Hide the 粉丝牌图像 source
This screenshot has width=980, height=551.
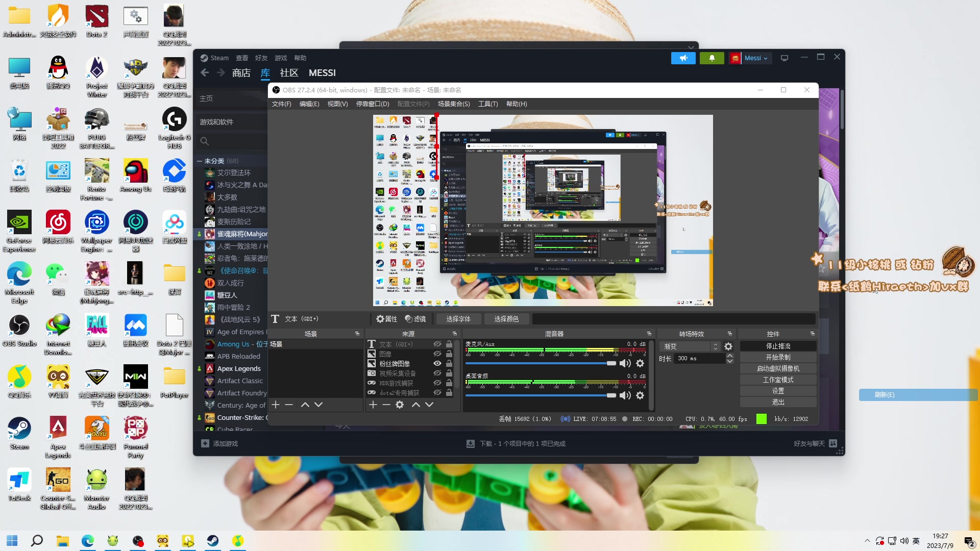(437, 364)
